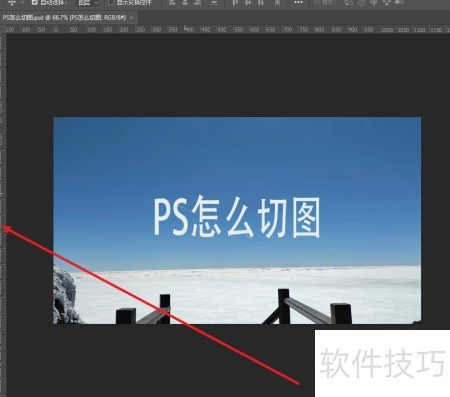Viewport: 450px width, 397px height.
Task: Open the tool preset picker arrow
Action: [22, 2]
